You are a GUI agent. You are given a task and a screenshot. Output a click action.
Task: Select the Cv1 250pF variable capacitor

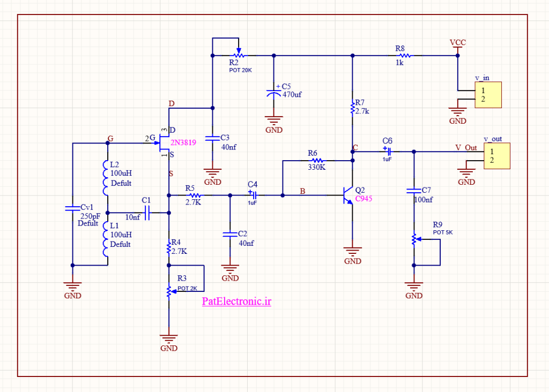click(x=72, y=208)
